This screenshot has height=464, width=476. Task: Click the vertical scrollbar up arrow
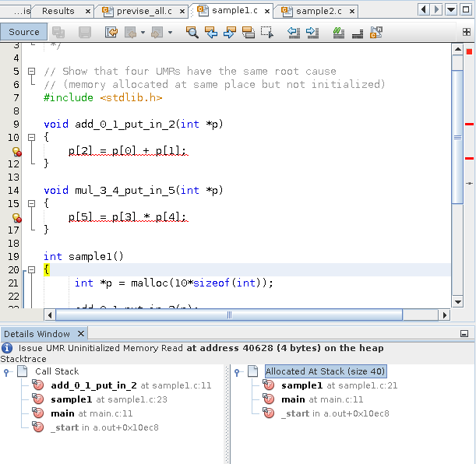coord(457,49)
